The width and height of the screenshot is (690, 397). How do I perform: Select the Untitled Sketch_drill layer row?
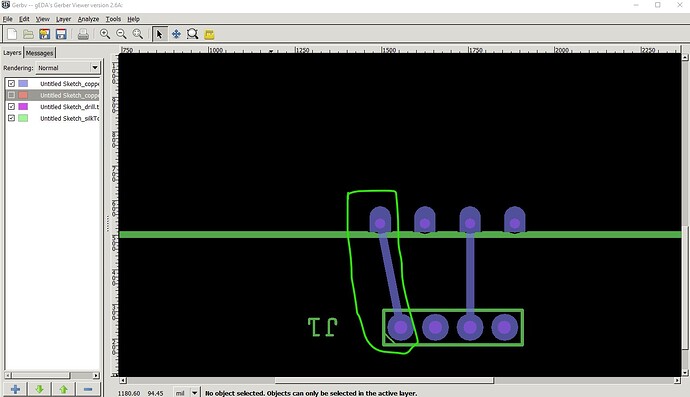point(52,107)
